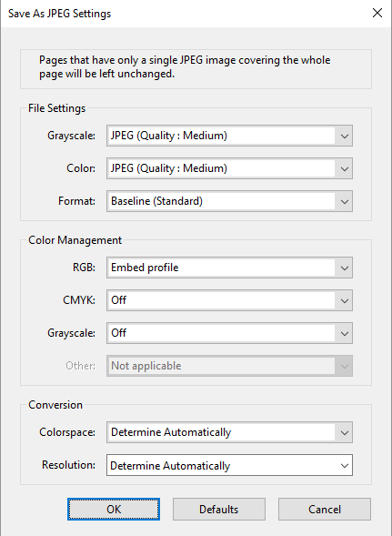Open the File Settings Grayscale quality dropdown
The height and width of the screenshot is (536, 392).
coord(229,136)
